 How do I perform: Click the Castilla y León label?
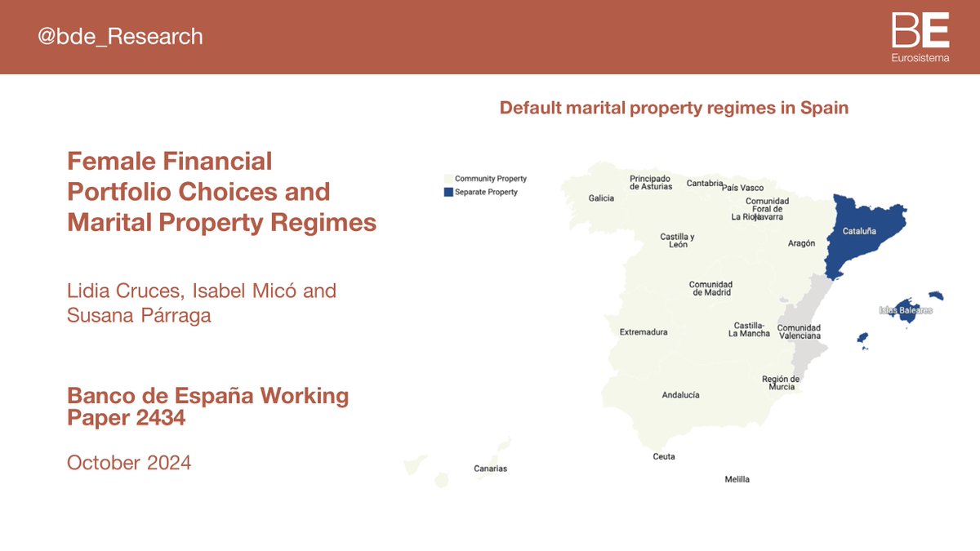[x=678, y=241]
